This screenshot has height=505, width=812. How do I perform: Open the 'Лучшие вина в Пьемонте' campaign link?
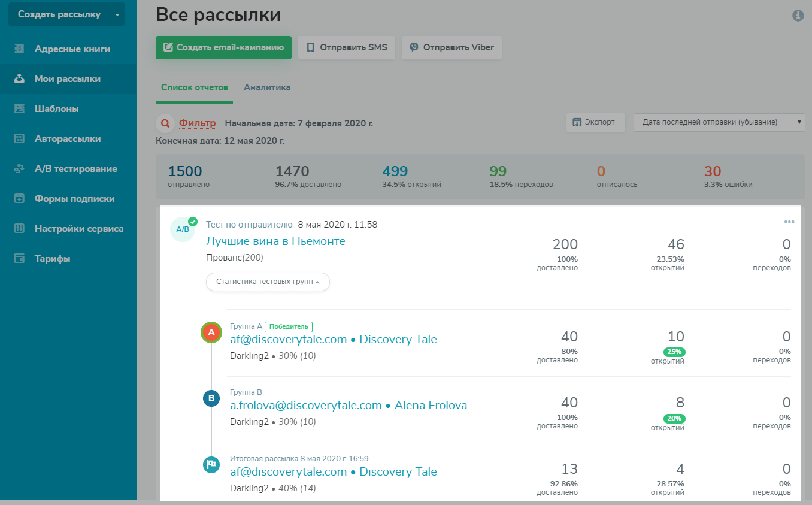tap(275, 241)
